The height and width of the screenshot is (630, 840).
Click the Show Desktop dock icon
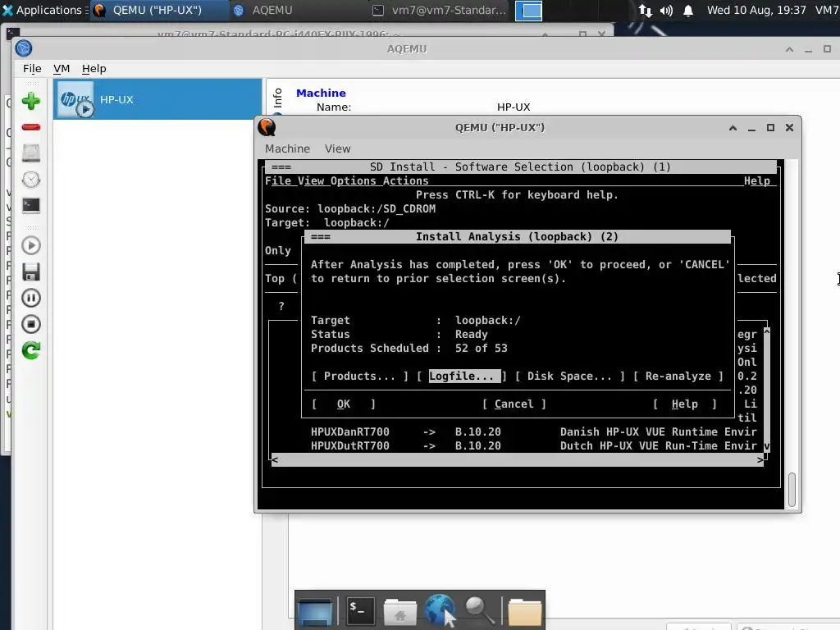pyautogui.click(x=315, y=610)
